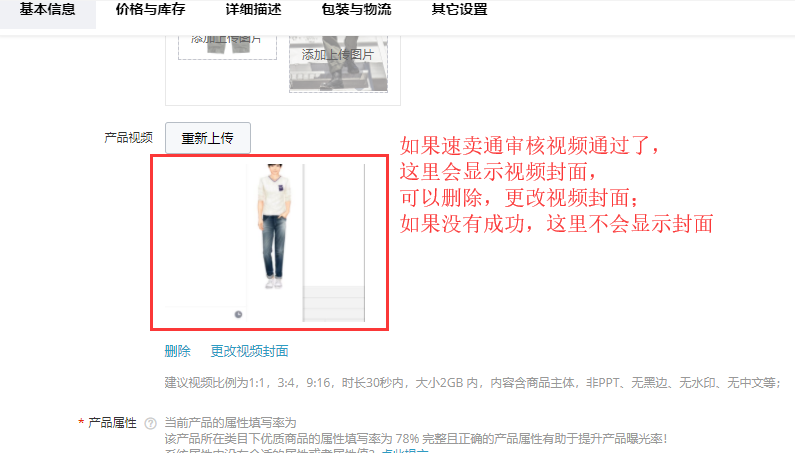The image size is (795, 453).
Task: Open the 其它设置 tab
Action: click(459, 10)
